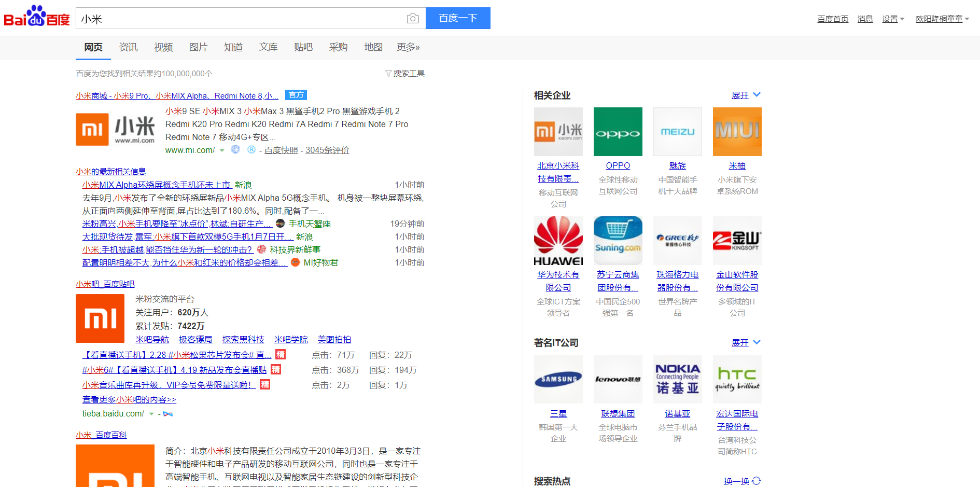The image size is (980, 487).
Task: Switch to the 资讯 tab
Action: 128,47
